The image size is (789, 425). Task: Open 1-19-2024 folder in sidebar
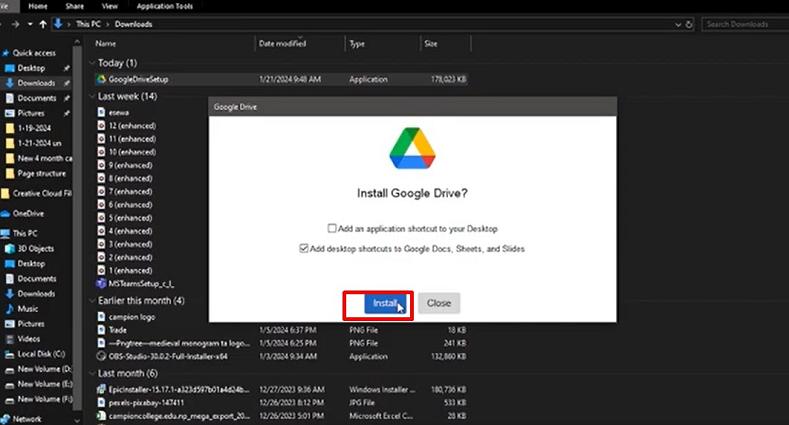[x=34, y=128]
